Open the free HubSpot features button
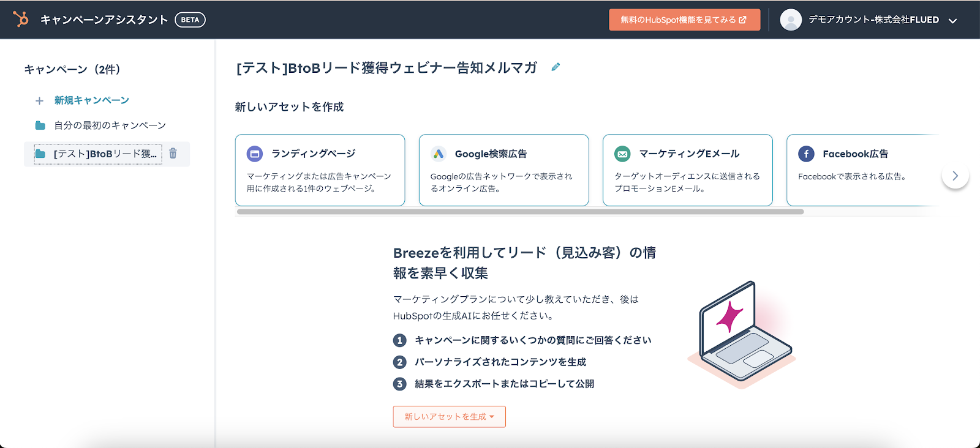The image size is (980, 448). (x=684, y=20)
